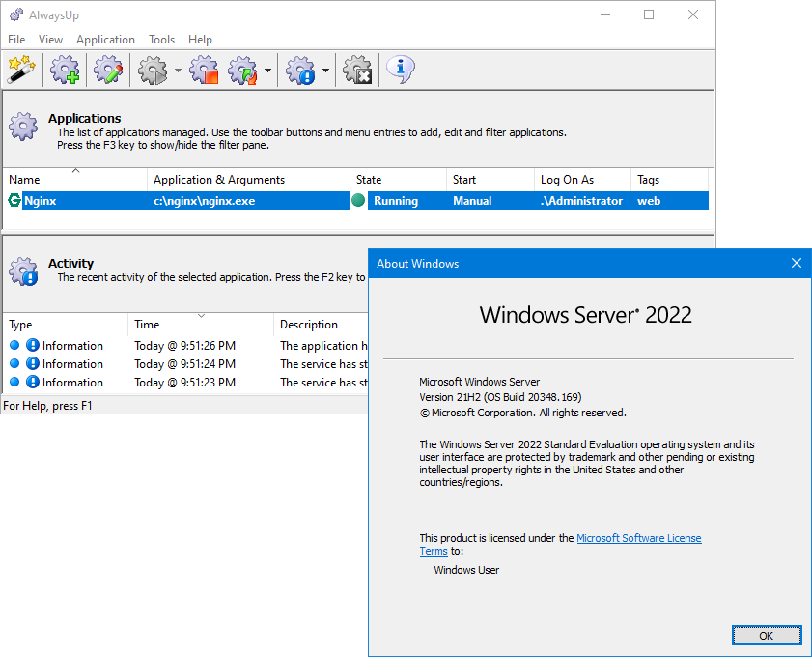Launch the magic wand wizard in the toolbar

tap(21, 70)
